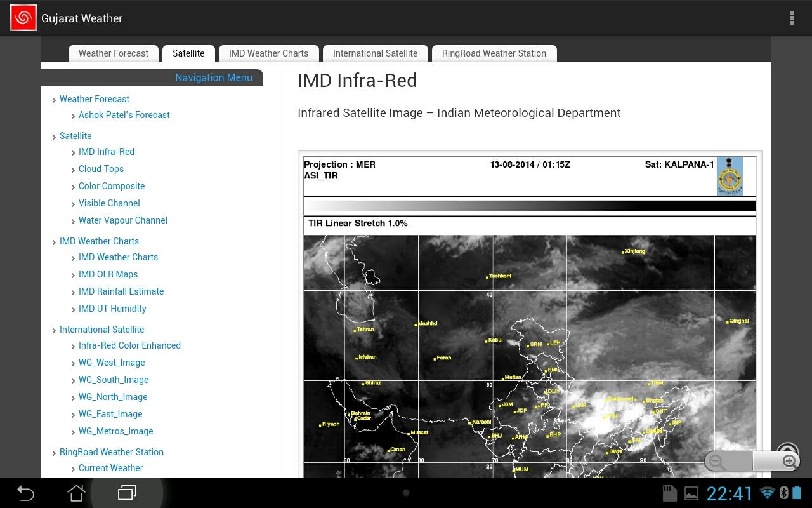Tap the picture notification icon in status bar
Screen dimensions: 812x508
[691, 493]
